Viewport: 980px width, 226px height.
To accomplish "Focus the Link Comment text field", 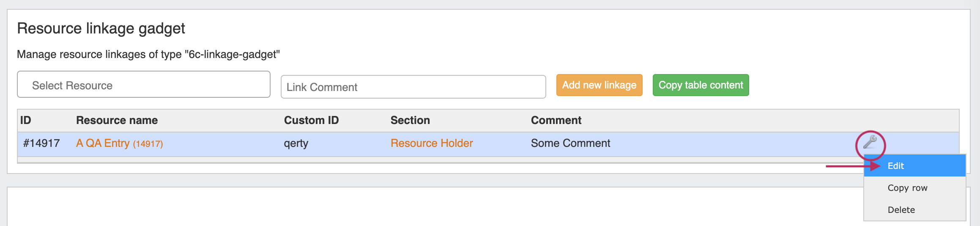I will [413, 87].
